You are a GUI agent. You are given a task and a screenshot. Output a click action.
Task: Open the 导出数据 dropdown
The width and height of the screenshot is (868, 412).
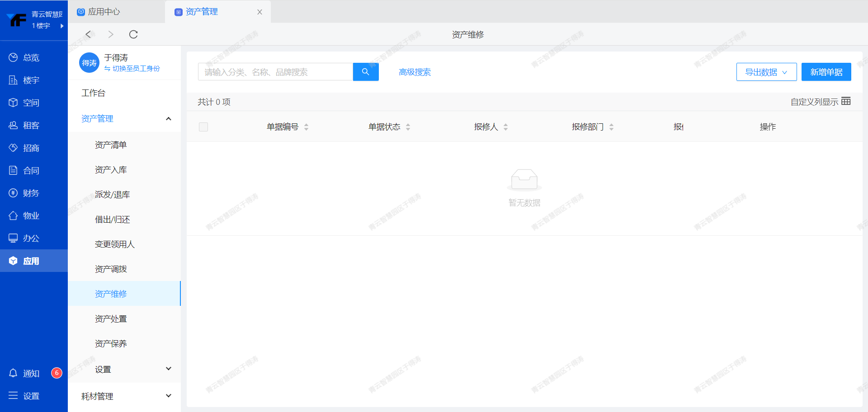pyautogui.click(x=766, y=72)
